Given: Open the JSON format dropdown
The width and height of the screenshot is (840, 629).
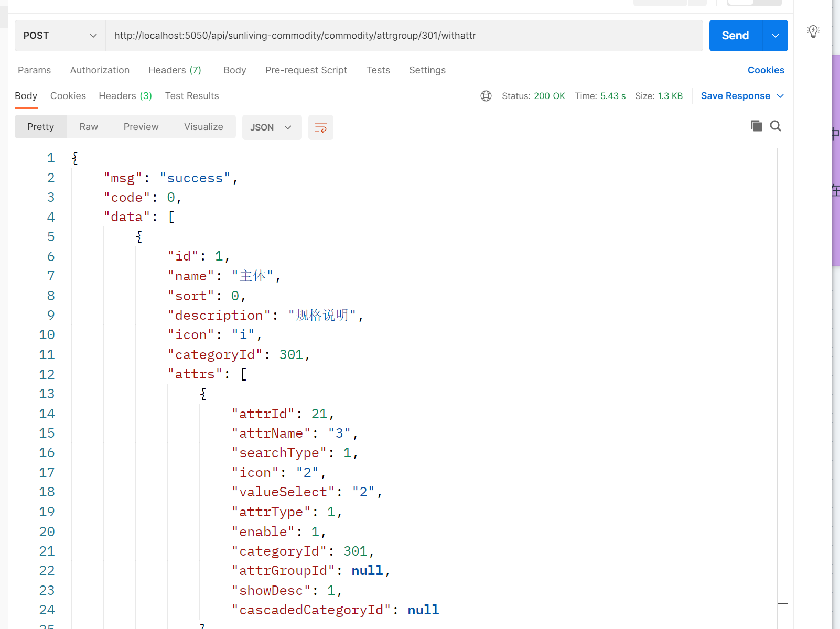Looking at the screenshot, I should 272,127.
